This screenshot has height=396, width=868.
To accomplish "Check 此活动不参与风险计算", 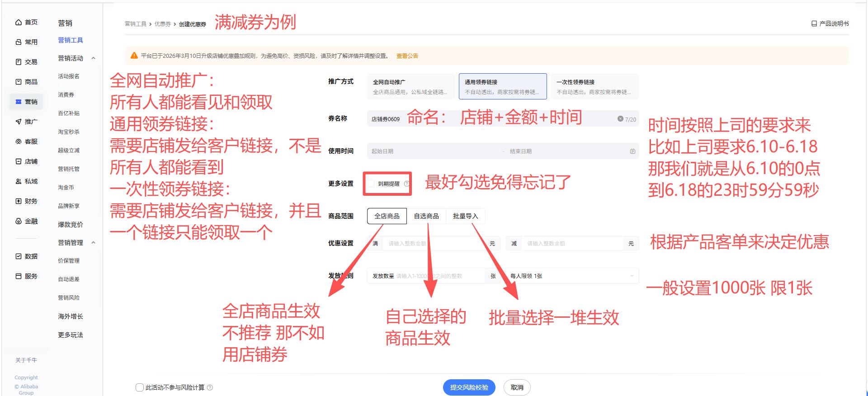I will [140, 387].
